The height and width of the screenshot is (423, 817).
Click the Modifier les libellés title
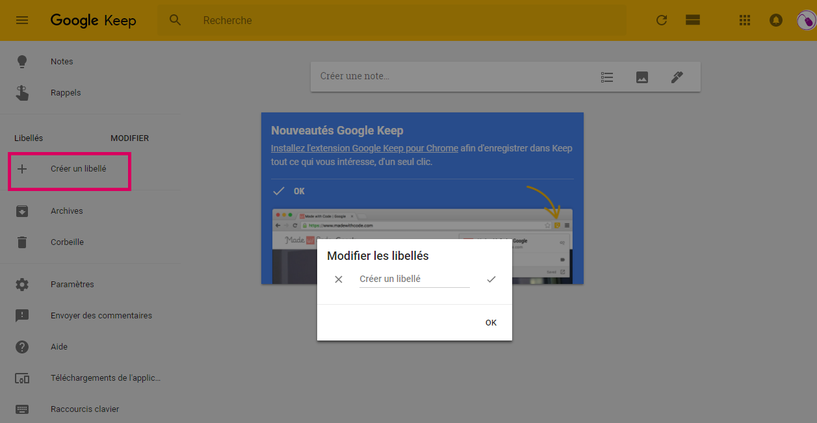[x=378, y=256]
